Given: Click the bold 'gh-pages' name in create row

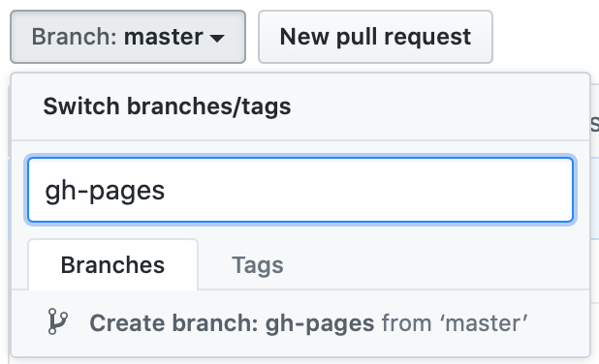Looking at the screenshot, I should click(x=320, y=323).
